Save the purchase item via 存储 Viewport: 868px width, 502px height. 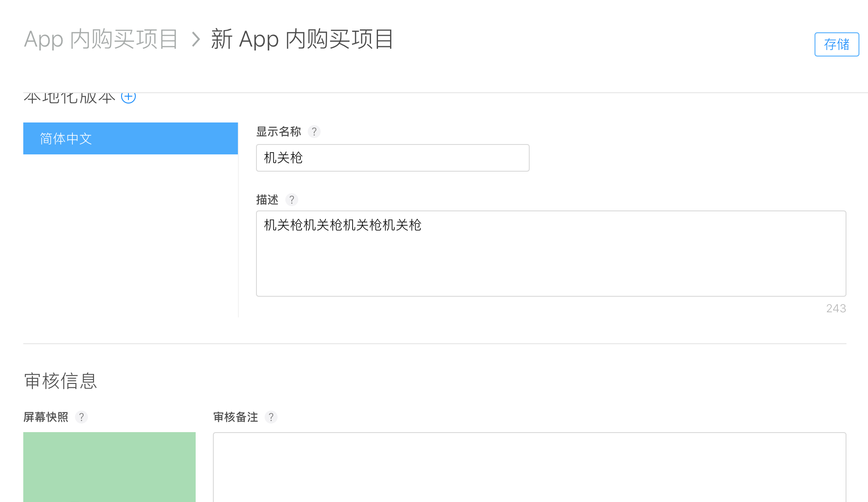click(836, 44)
